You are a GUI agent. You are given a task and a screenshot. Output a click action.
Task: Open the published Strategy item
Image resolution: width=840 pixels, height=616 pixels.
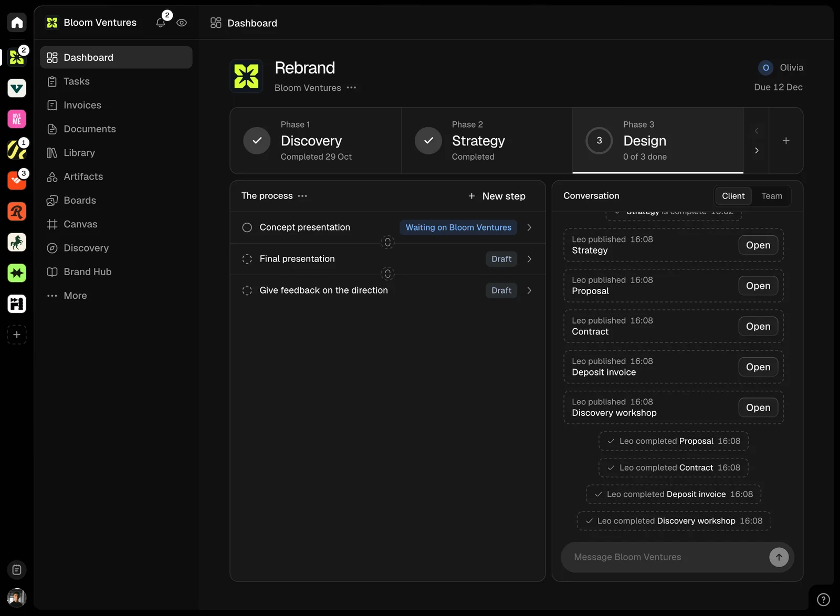point(758,245)
